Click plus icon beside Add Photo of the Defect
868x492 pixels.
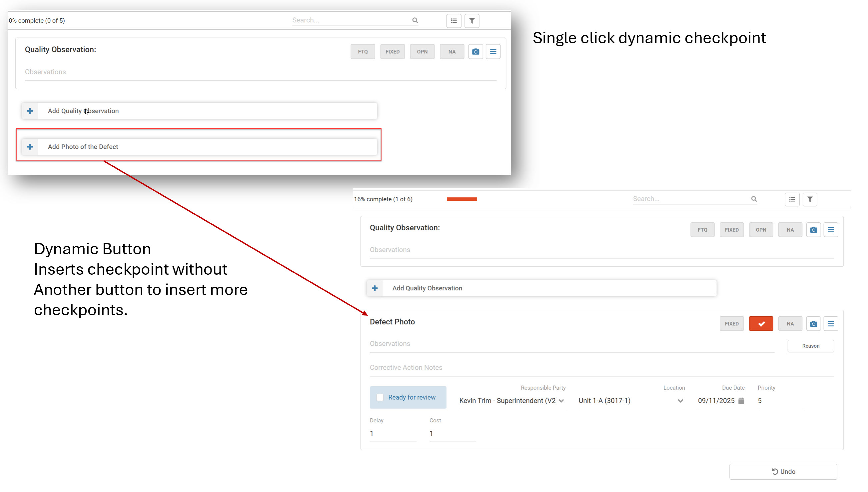click(x=30, y=147)
